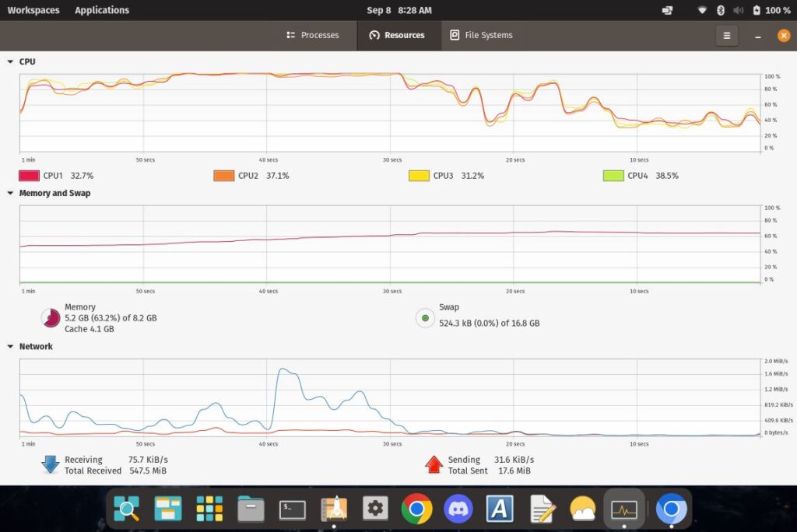This screenshot has width=797, height=532.
Task: Launch Google Chrome from the dock
Action: [x=416, y=509]
